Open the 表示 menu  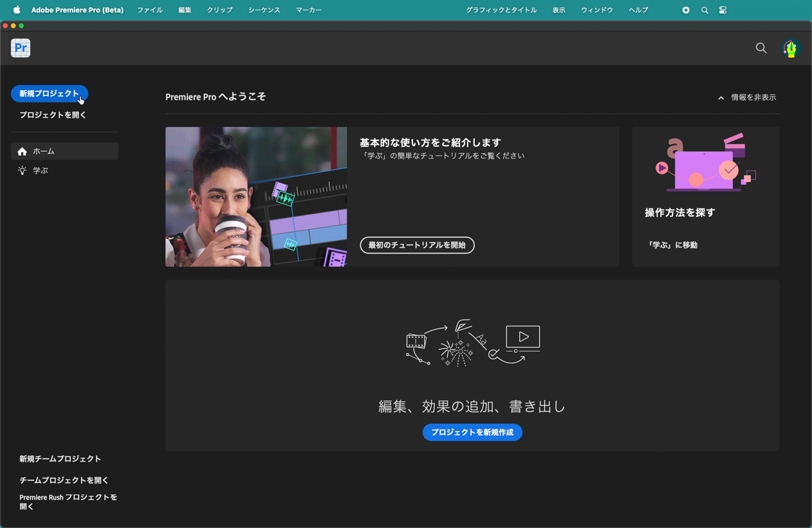click(559, 10)
